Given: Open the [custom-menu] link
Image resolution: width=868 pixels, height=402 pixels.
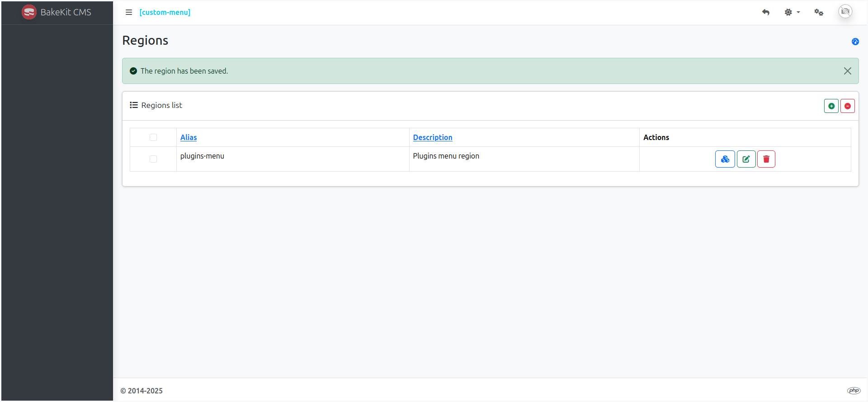Looking at the screenshot, I should coord(165,12).
